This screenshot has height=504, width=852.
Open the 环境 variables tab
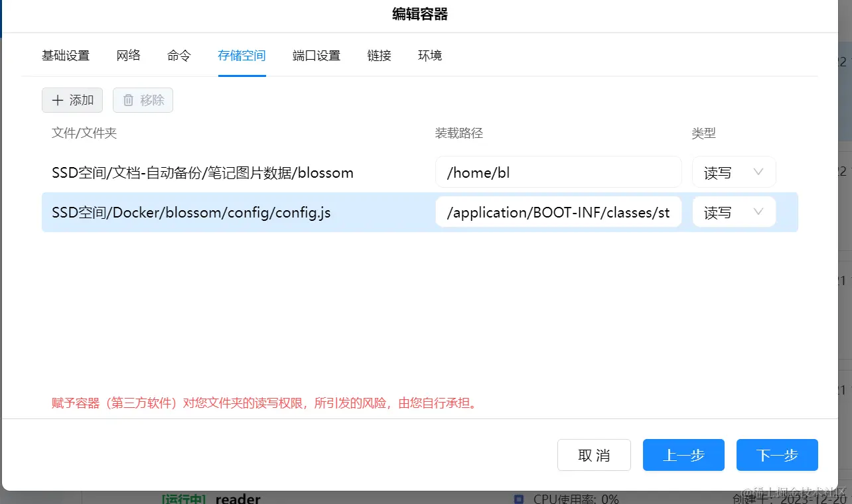429,56
